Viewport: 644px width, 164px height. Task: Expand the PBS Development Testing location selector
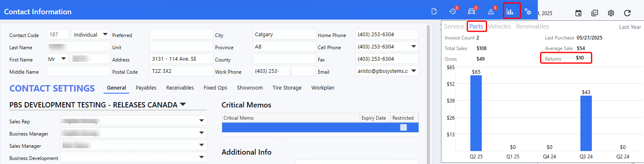(x=183, y=105)
